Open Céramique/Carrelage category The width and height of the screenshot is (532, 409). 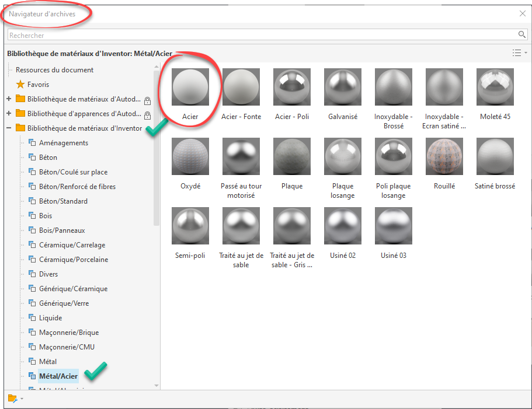(x=72, y=244)
